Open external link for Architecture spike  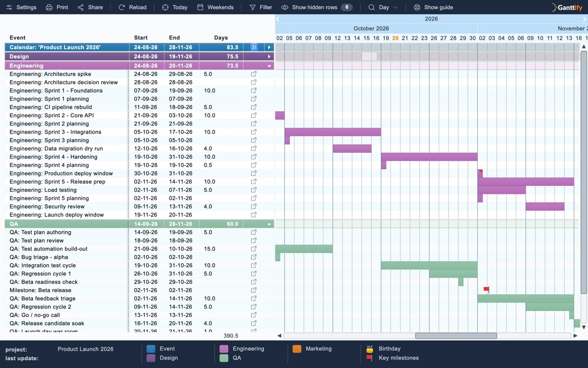[x=254, y=74]
